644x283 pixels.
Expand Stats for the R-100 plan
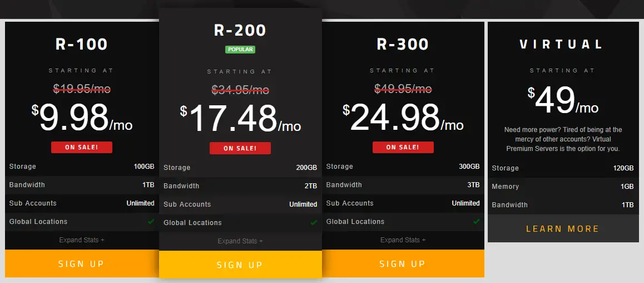pyautogui.click(x=82, y=240)
